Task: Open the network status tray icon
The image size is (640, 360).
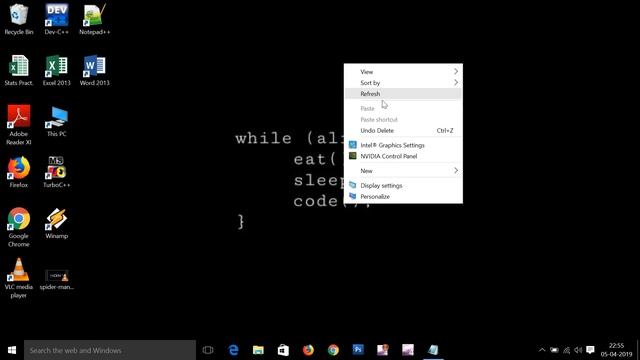Action: pos(567,350)
